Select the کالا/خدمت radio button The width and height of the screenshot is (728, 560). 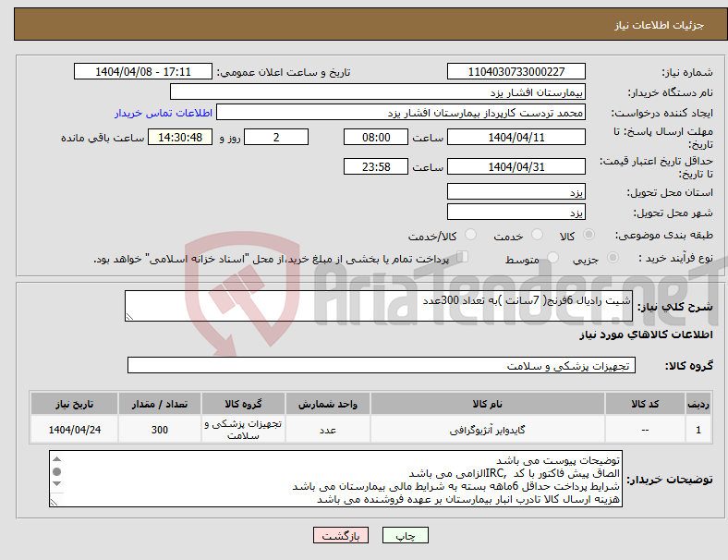click(470, 235)
